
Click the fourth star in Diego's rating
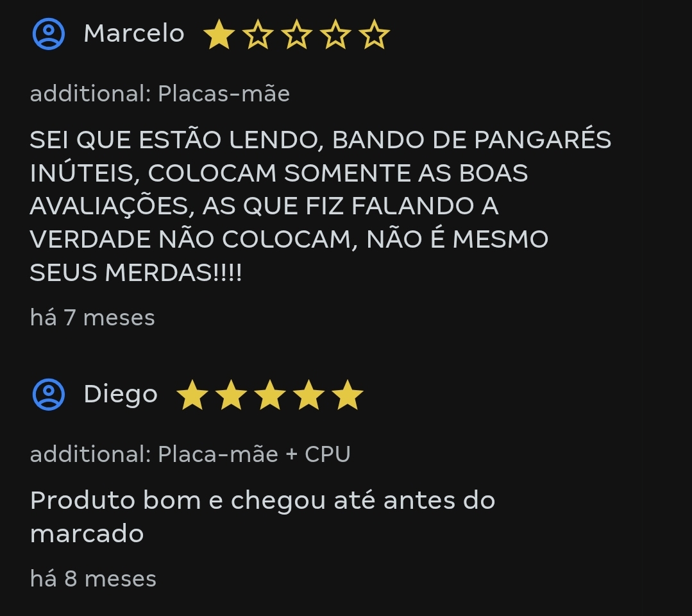(x=309, y=395)
